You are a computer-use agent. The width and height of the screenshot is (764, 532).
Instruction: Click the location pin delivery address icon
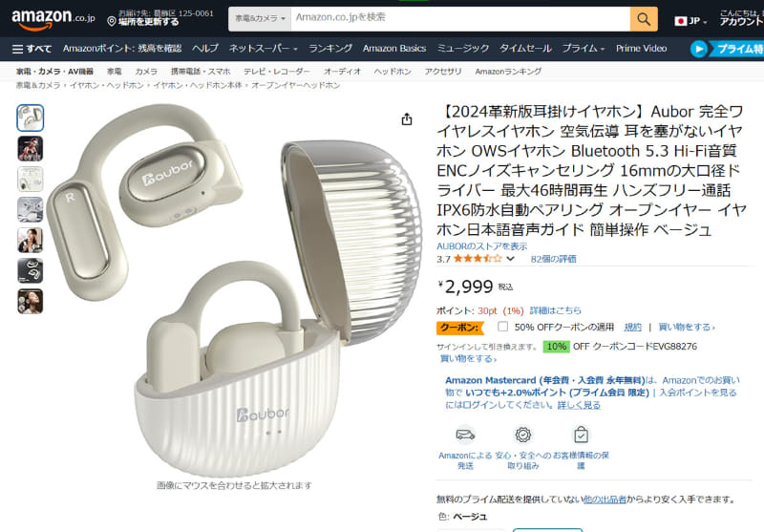coord(112,21)
